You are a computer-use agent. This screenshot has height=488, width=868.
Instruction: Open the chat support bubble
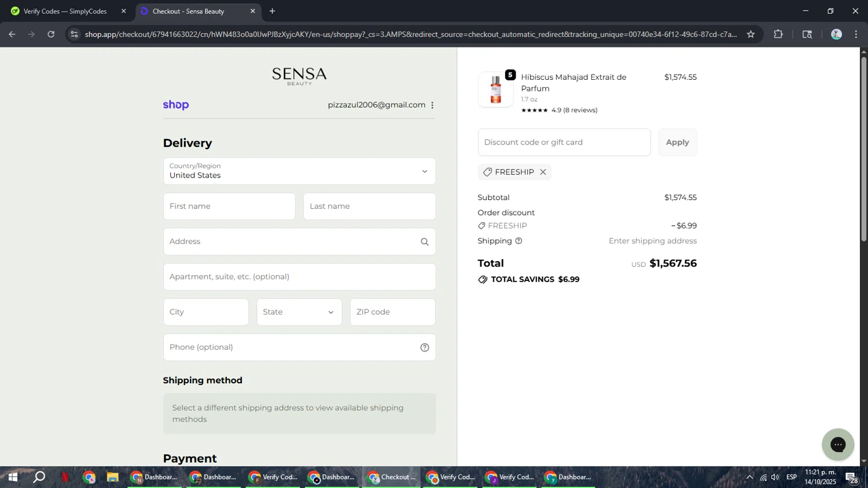click(x=838, y=444)
